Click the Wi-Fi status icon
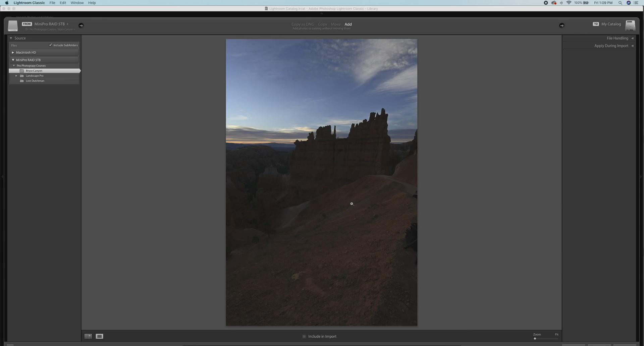The height and width of the screenshot is (346, 644). click(x=569, y=3)
